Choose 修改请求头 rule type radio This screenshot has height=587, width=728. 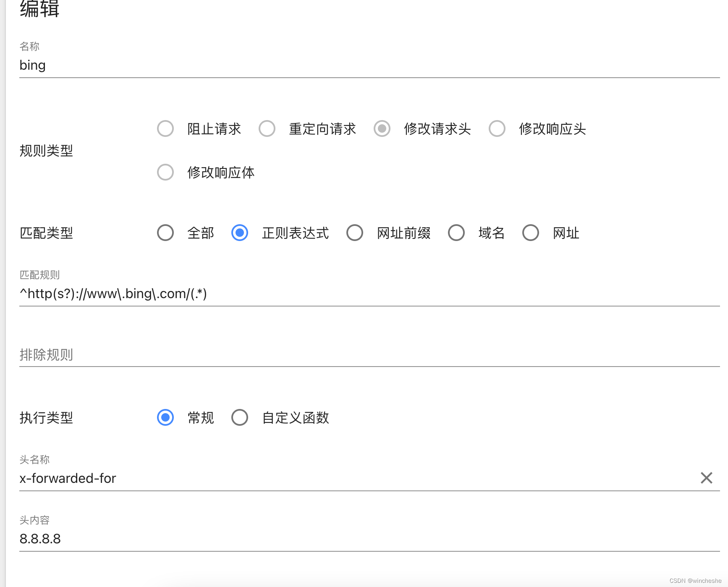coord(382,128)
